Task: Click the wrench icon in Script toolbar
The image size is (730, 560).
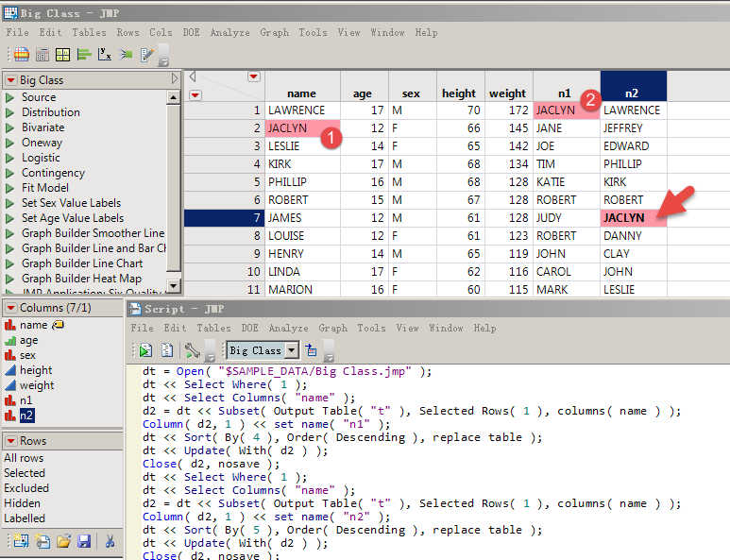Action: point(193,350)
